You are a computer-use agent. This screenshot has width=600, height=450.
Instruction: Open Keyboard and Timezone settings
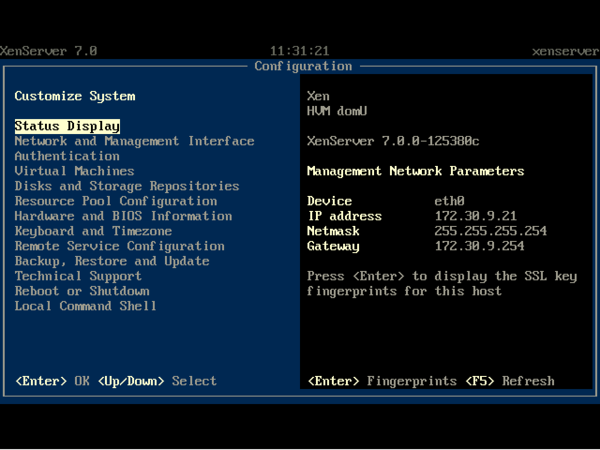point(93,231)
